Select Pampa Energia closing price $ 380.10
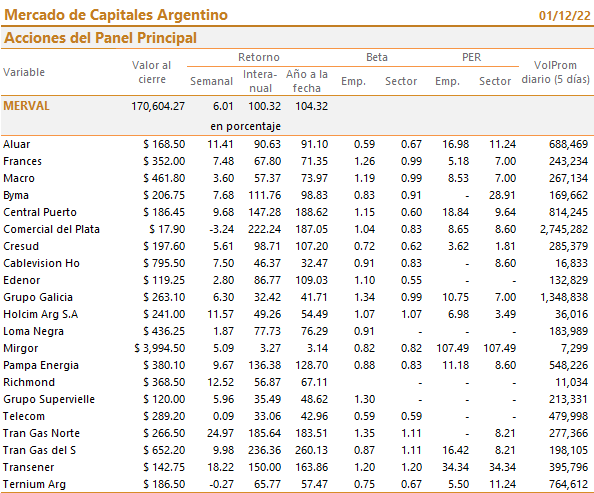This screenshot has height=493, width=594. tap(164, 365)
